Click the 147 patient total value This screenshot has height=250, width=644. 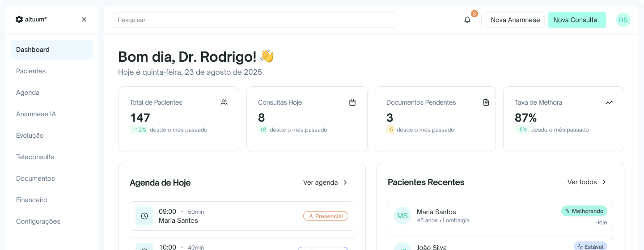tap(140, 118)
